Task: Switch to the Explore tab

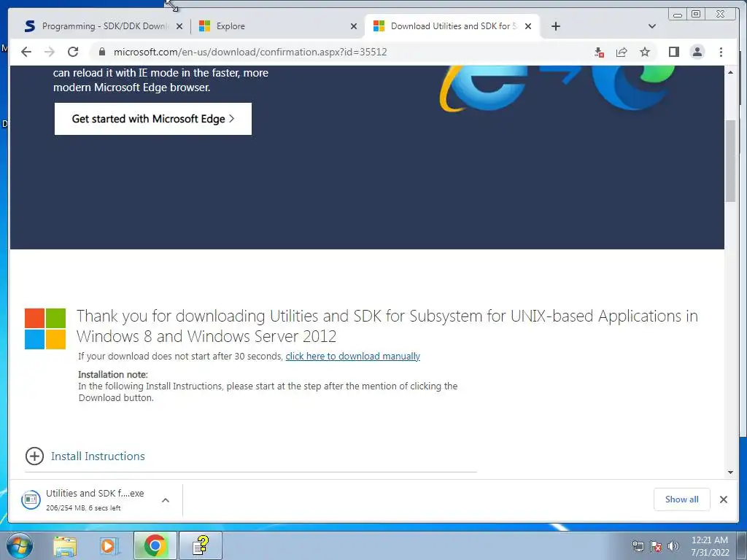Action: [x=278, y=26]
